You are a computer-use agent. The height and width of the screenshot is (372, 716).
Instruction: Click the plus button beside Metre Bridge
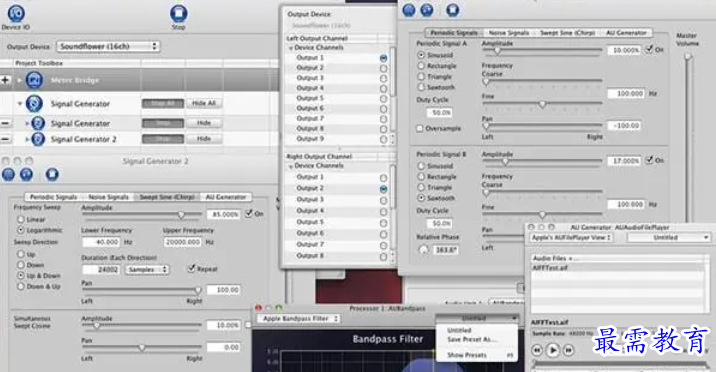(x=5, y=80)
